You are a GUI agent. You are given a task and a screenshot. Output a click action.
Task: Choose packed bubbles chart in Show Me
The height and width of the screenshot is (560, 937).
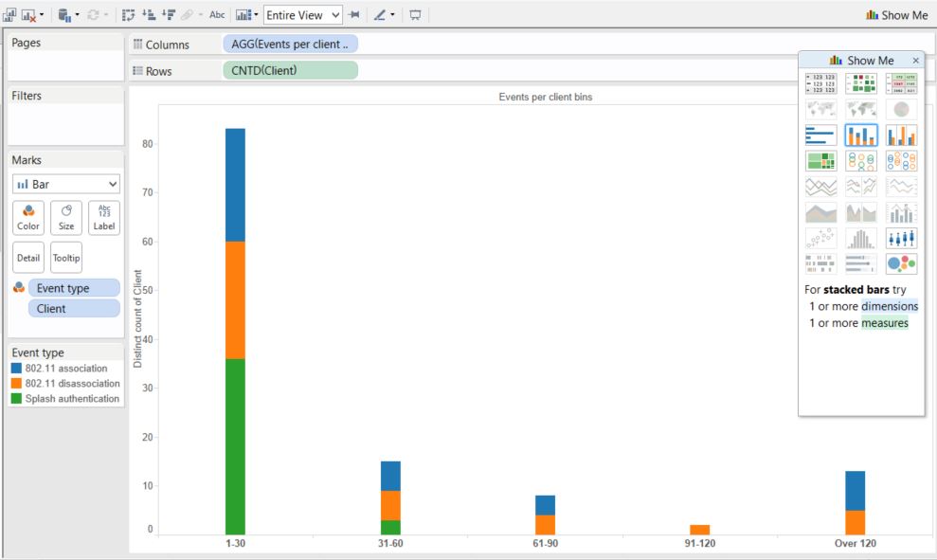(901, 263)
